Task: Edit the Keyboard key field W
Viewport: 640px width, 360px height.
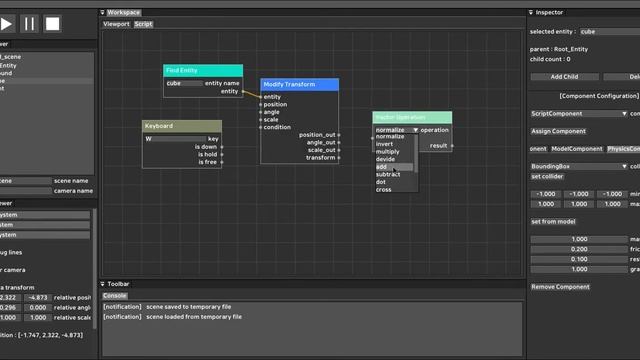Action: [x=176, y=139]
